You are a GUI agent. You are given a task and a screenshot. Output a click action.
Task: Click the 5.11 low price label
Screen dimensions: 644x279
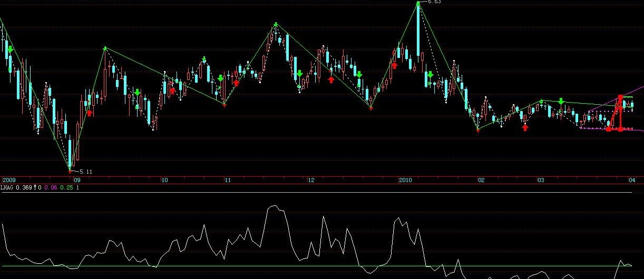click(x=86, y=172)
